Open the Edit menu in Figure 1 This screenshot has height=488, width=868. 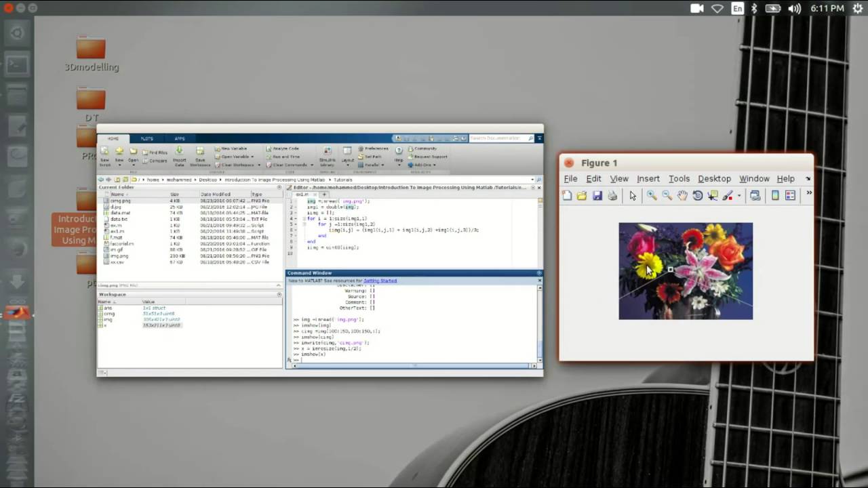(x=594, y=179)
